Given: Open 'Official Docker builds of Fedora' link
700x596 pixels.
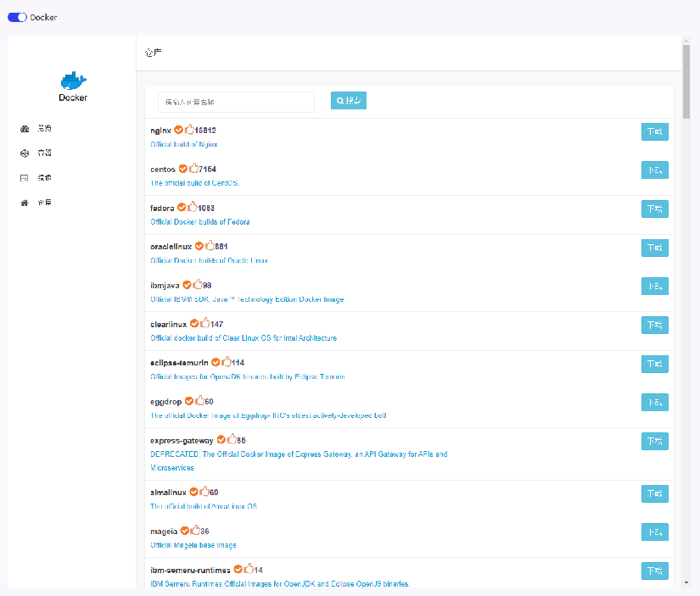Looking at the screenshot, I should [200, 222].
